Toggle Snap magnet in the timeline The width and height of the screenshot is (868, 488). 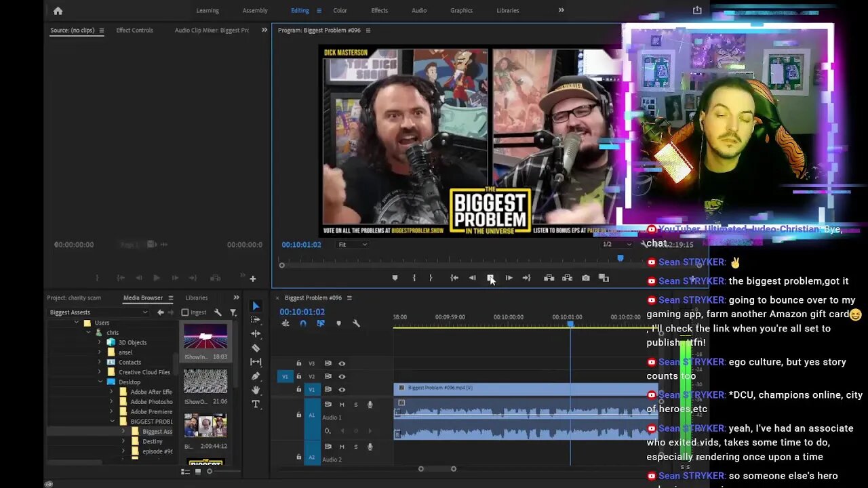303,323
